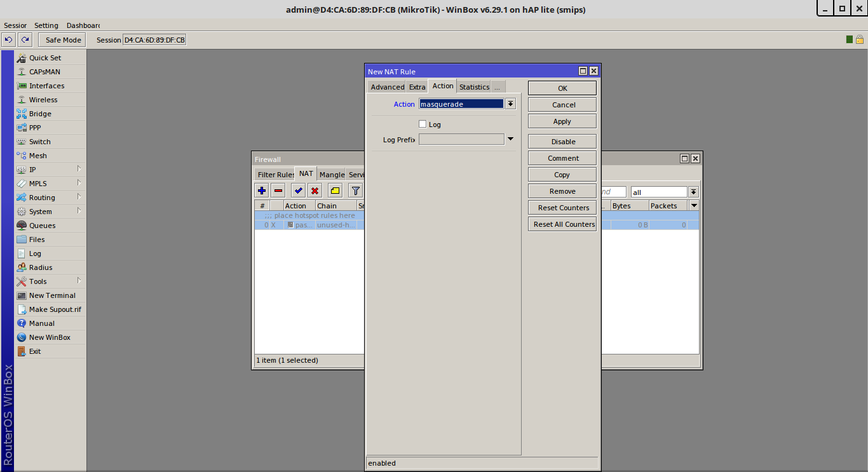Screen dimensions: 868x472
Task: Select rule 0 row in Firewall list
Action: click(477, 225)
